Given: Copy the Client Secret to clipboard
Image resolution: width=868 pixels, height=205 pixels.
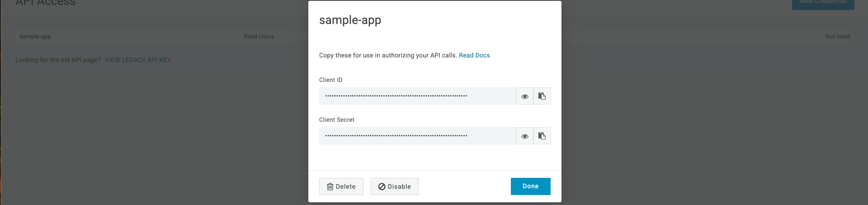Looking at the screenshot, I should coord(542,136).
